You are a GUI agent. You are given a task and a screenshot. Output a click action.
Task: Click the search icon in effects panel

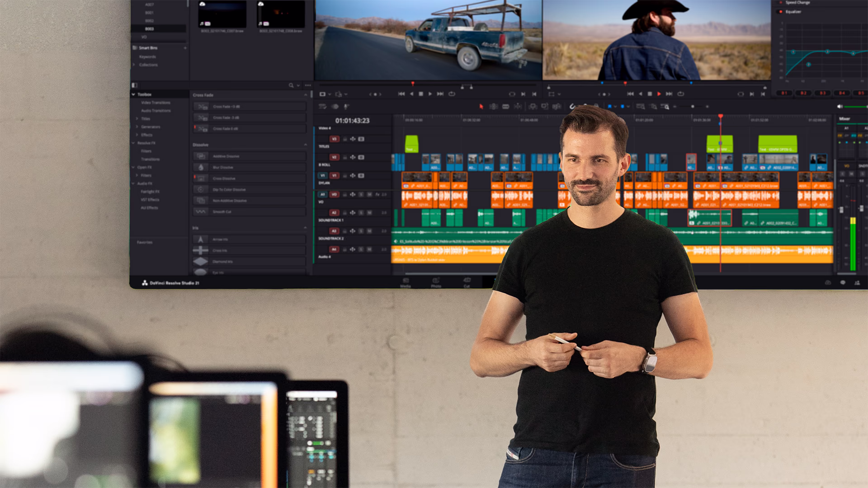point(291,85)
